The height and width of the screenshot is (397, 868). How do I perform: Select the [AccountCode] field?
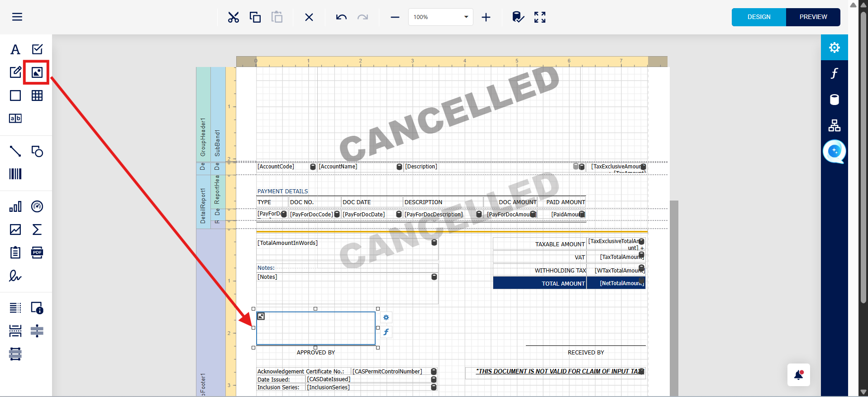(286, 167)
